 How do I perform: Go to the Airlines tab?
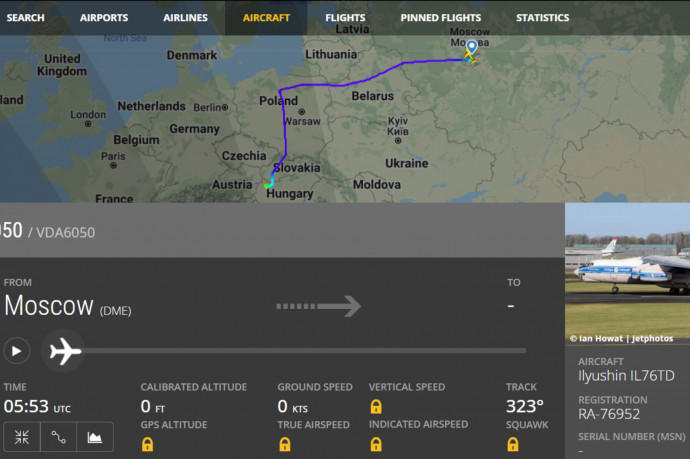click(x=185, y=18)
